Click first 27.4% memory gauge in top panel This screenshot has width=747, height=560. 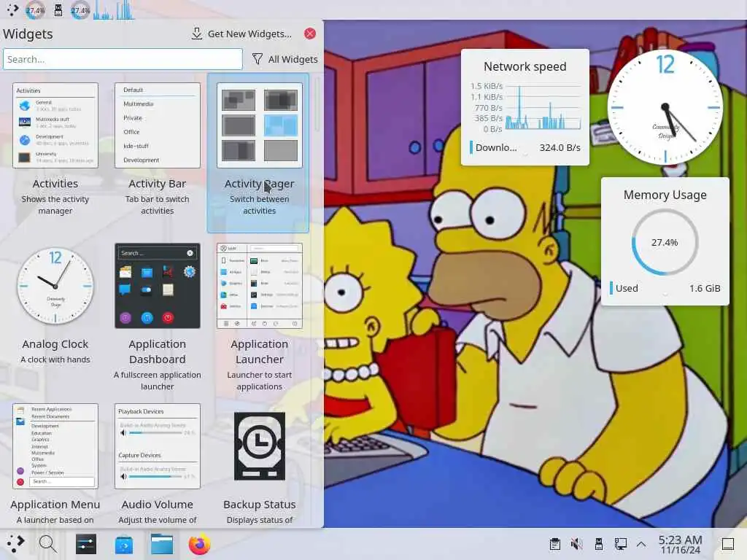coord(35,9)
